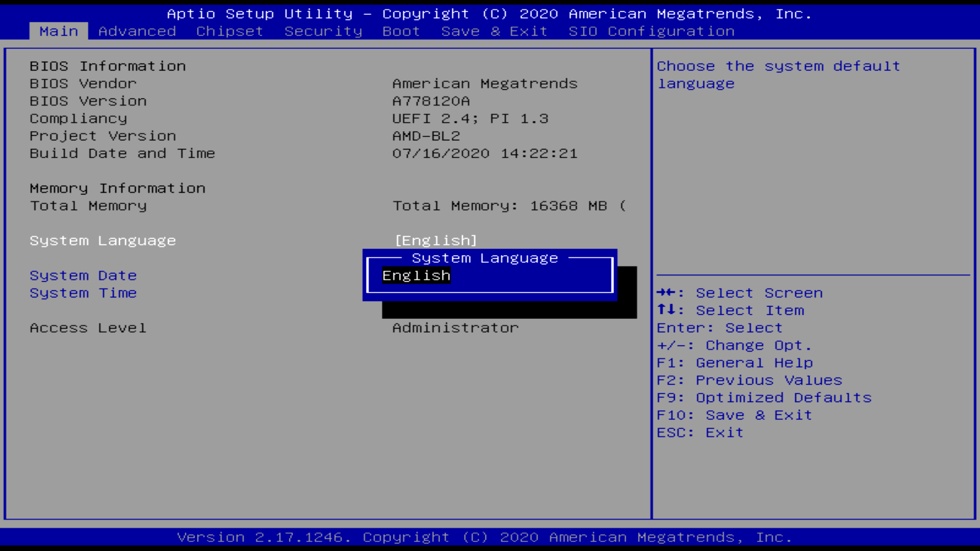The height and width of the screenshot is (551, 980).
Task: Click the System Language popup title
Action: [x=484, y=258]
